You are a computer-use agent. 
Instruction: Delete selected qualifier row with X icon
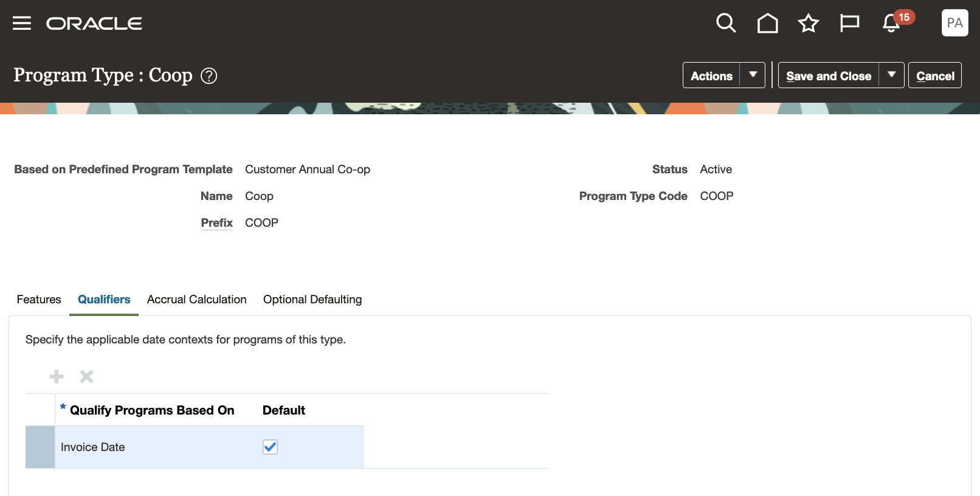pyautogui.click(x=87, y=377)
